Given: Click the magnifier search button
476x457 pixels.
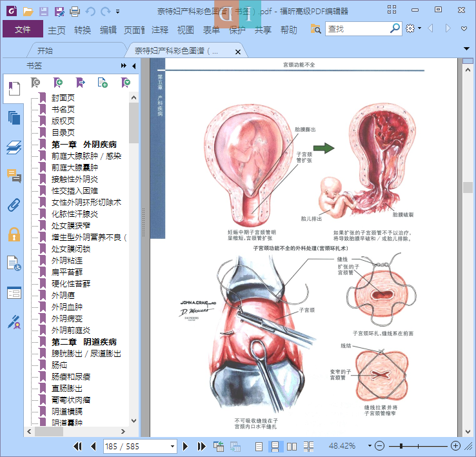Looking at the screenshot, I should pyautogui.click(x=395, y=28).
